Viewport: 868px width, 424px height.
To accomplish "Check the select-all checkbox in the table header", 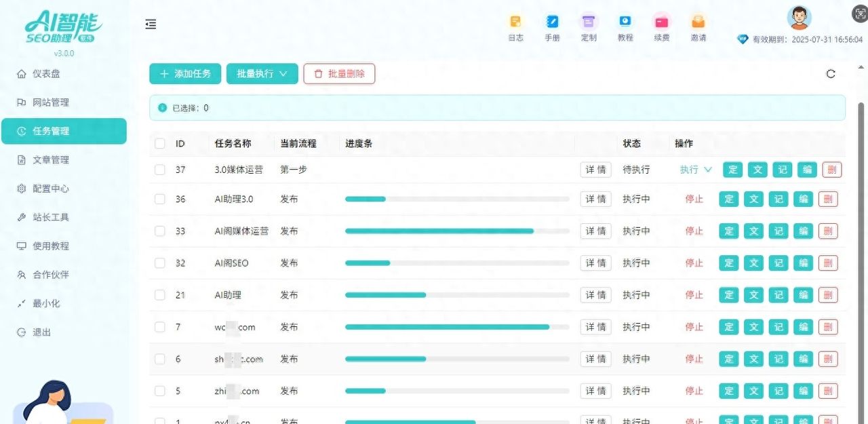I will (159, 143).
